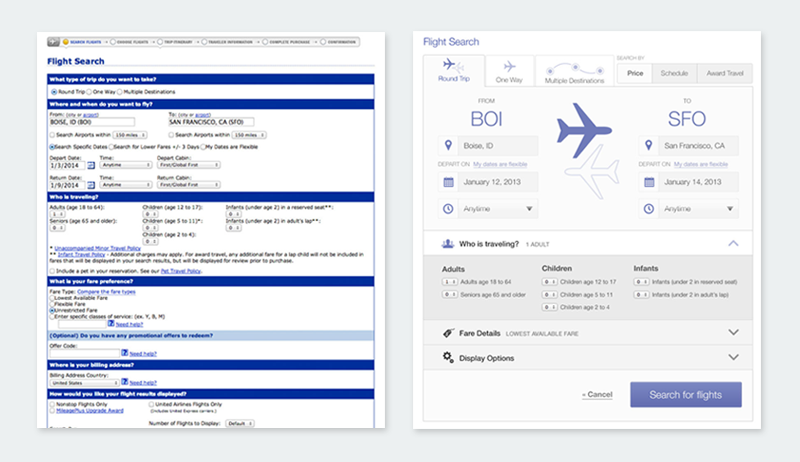Click the From field containing BOISE, ID (BOI)

92,122
